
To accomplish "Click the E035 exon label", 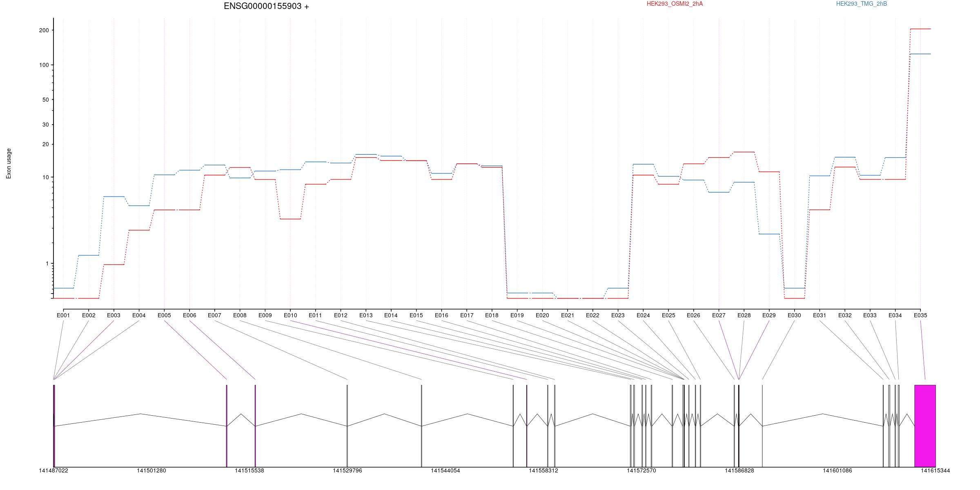I will point(920,315).
